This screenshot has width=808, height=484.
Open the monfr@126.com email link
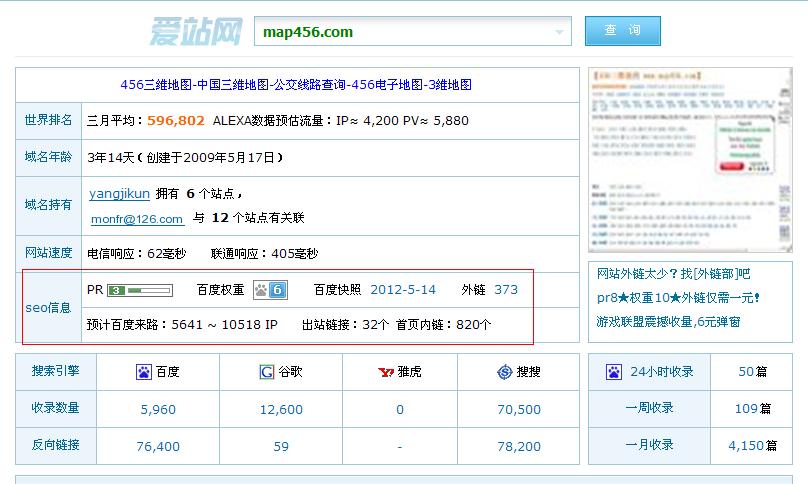point(137,218)
